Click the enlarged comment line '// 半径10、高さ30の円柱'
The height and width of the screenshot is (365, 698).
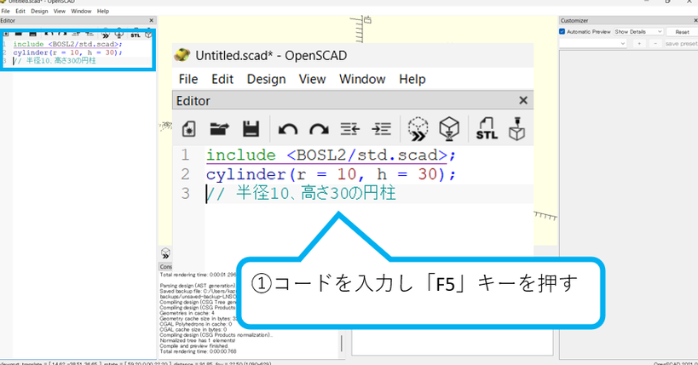301,194
